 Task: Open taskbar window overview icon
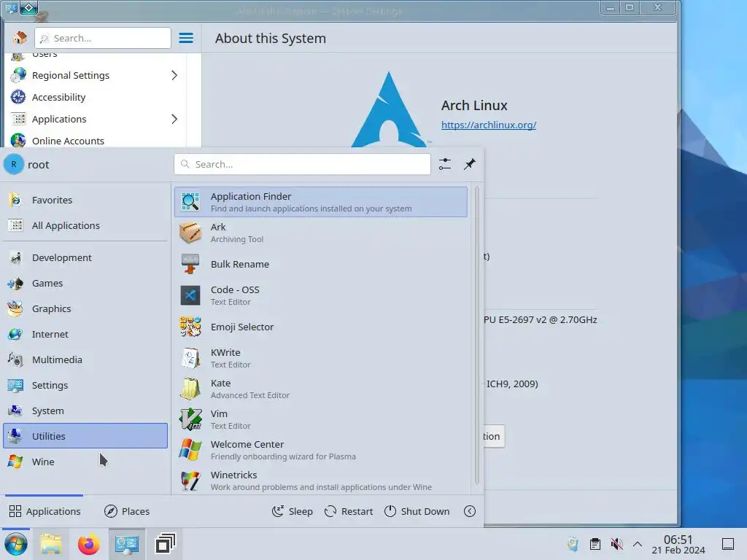pos(166,544)
